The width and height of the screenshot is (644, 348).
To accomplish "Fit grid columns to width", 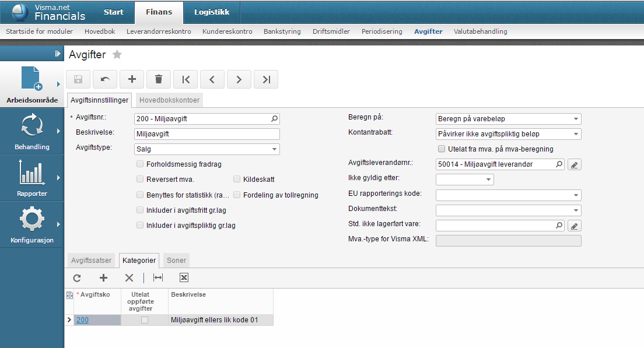I will click(x=157, y=278).
